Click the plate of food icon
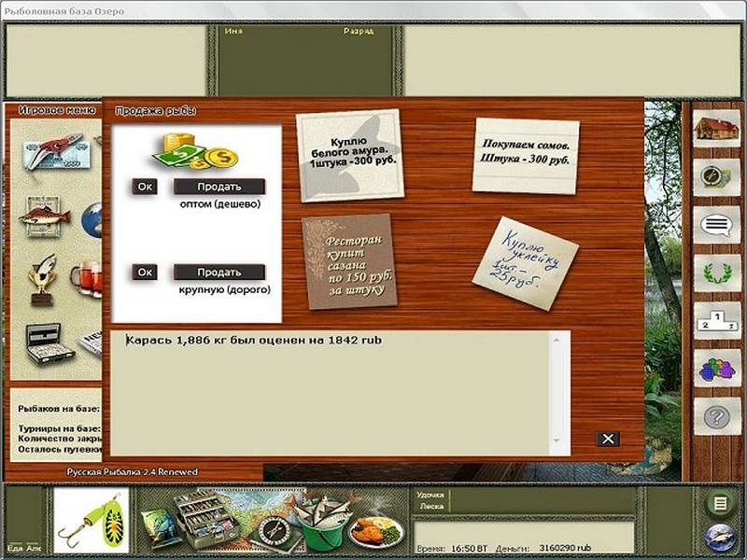This screenshot has width=747, height=560. pos(376,531)
